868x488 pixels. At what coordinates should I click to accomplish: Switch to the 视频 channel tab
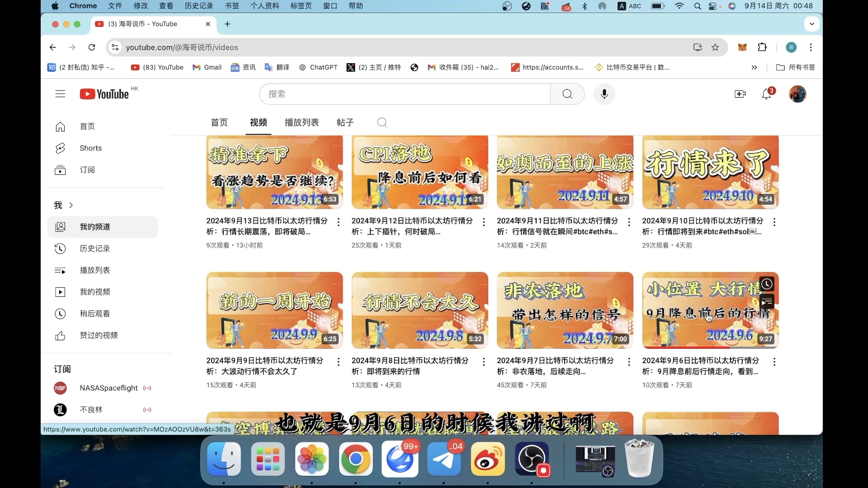[259, 122]
